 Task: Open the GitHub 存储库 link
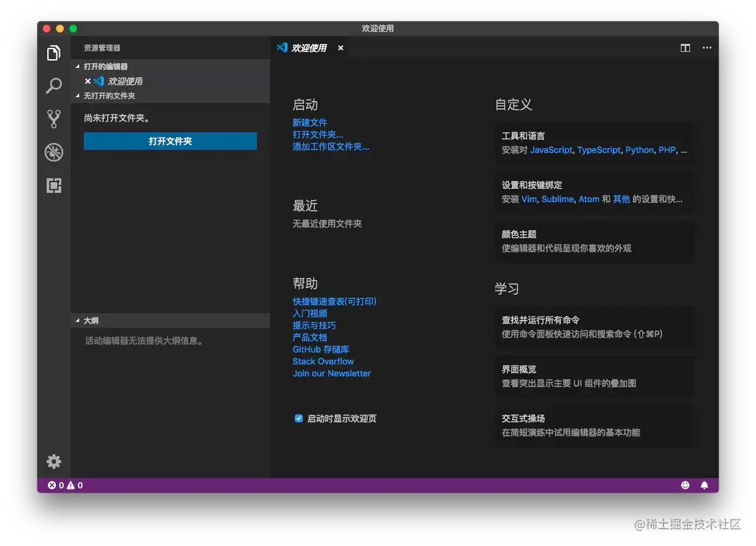click(321, 349)
